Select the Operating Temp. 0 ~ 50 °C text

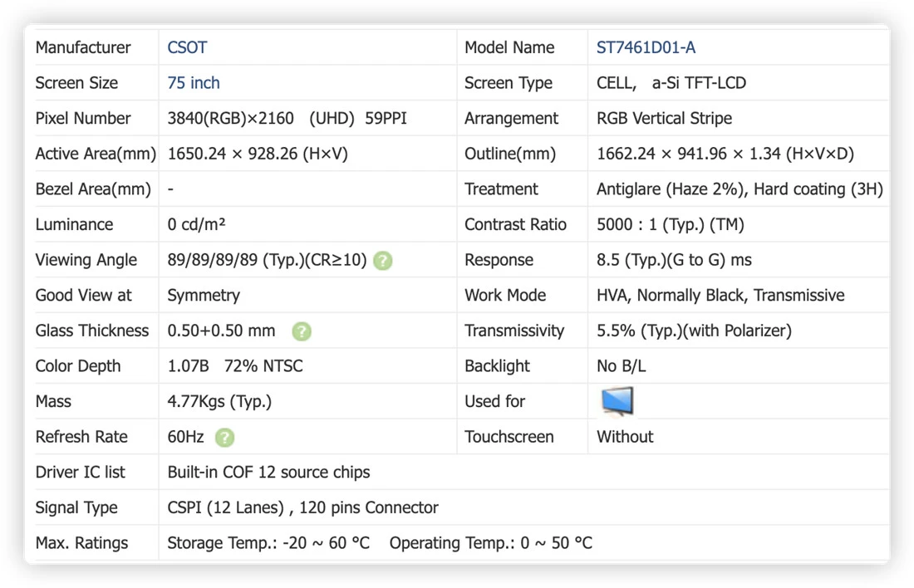(491, 543)
